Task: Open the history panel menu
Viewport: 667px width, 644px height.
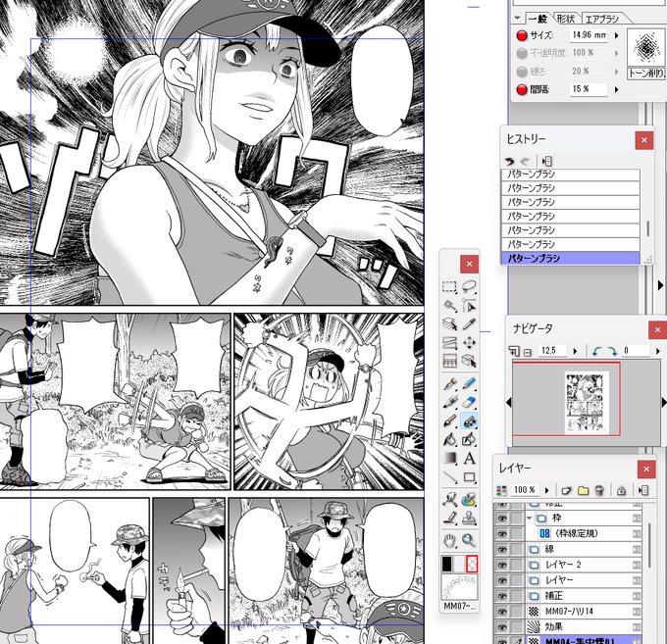Action: click(x=547, y=161)
